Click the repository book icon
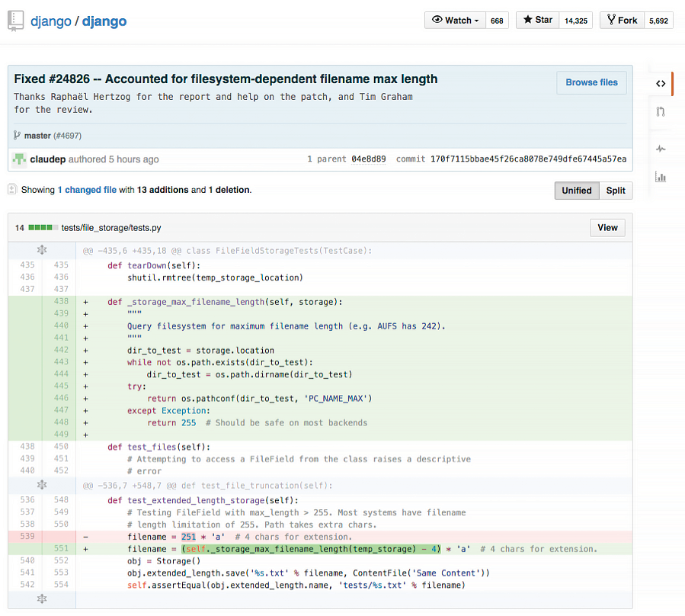Image resolution: width=685 pixels, height=616 pixels. [x=15, y=21]
